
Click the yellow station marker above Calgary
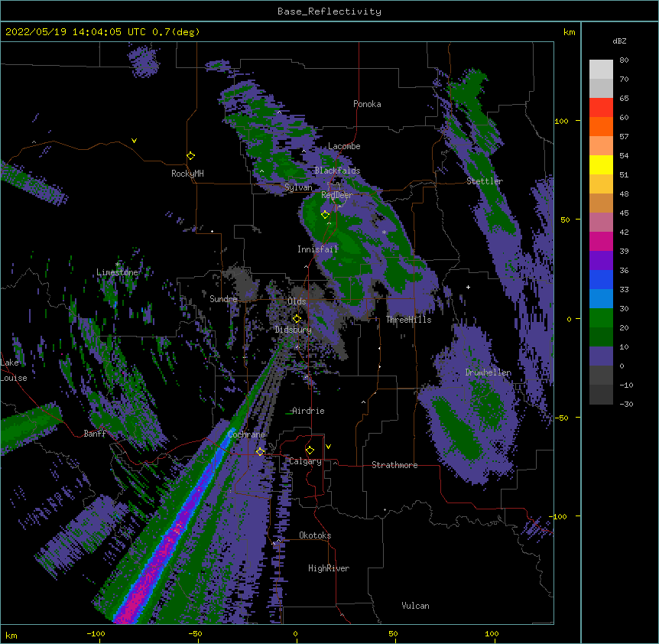point(310,450)
